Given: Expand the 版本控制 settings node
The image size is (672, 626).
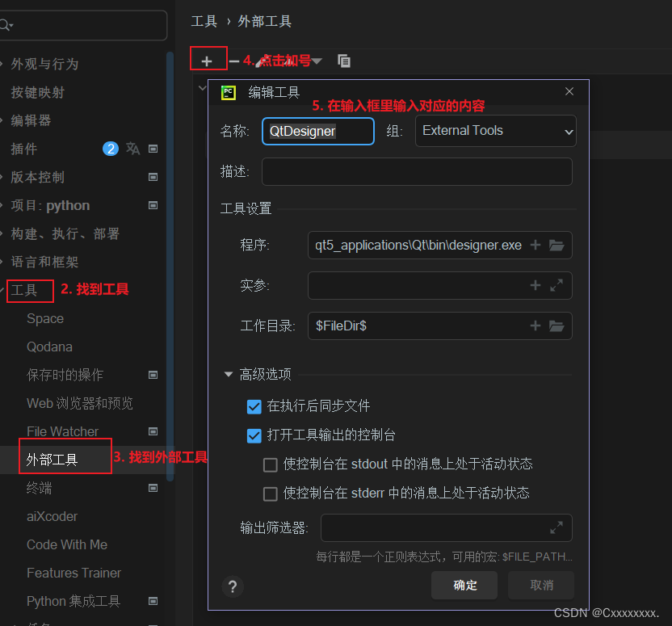Looking at the screenshot, I should pyautogui.click(x=2, y=177).
